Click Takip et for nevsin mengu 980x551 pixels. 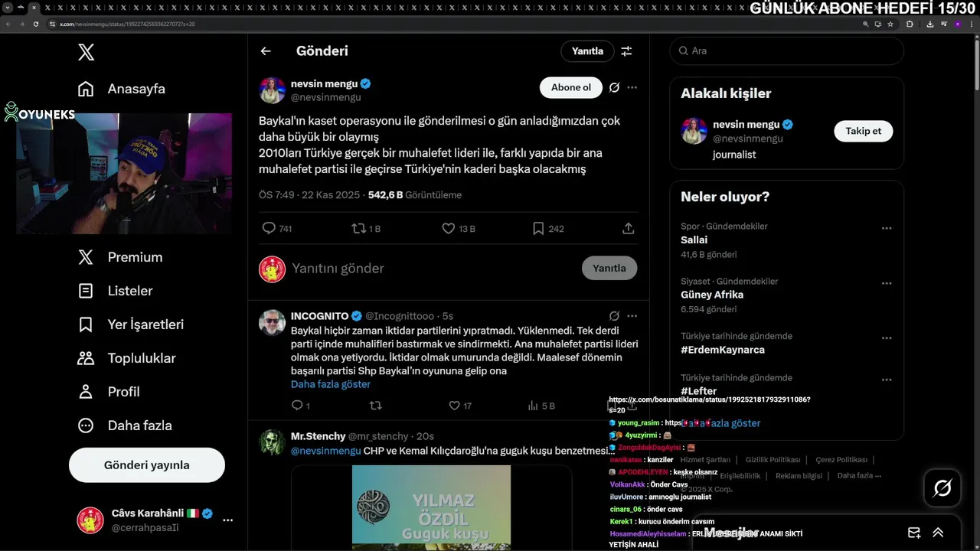pyautogui.click(x=863, y=131)
